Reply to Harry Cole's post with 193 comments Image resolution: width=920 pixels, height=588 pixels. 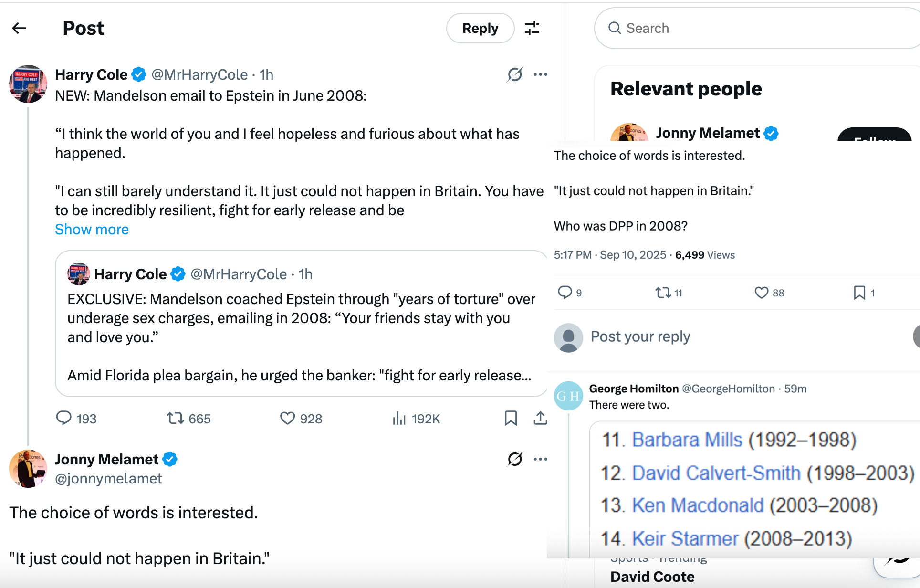tap(64, 418)
